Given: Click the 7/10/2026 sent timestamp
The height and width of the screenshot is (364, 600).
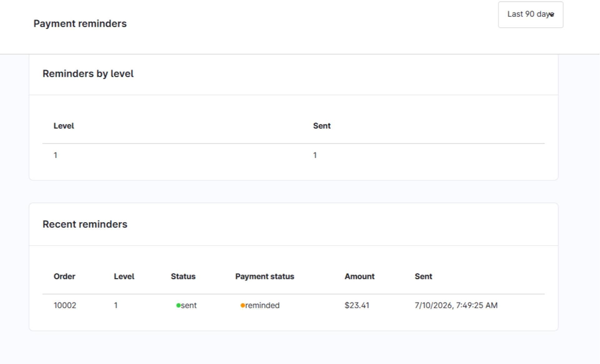Looking at the screenshot, I should (x=456, y=306).
